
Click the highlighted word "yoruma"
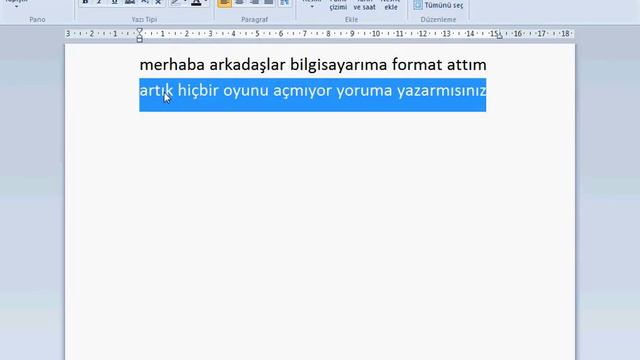click(364, 92)
